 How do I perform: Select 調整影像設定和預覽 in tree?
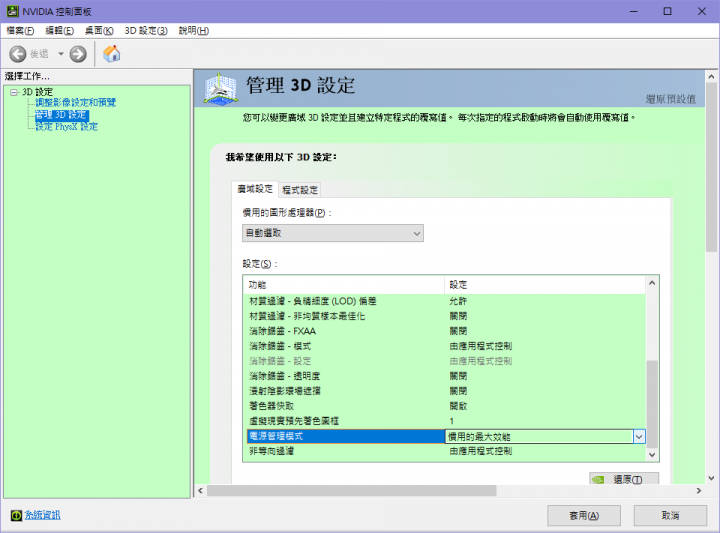(x=76, y=102)
